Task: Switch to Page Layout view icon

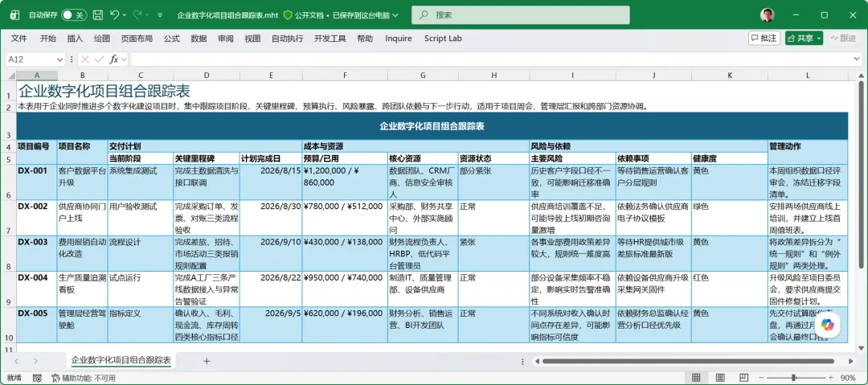Action: [x=719, y=378]
